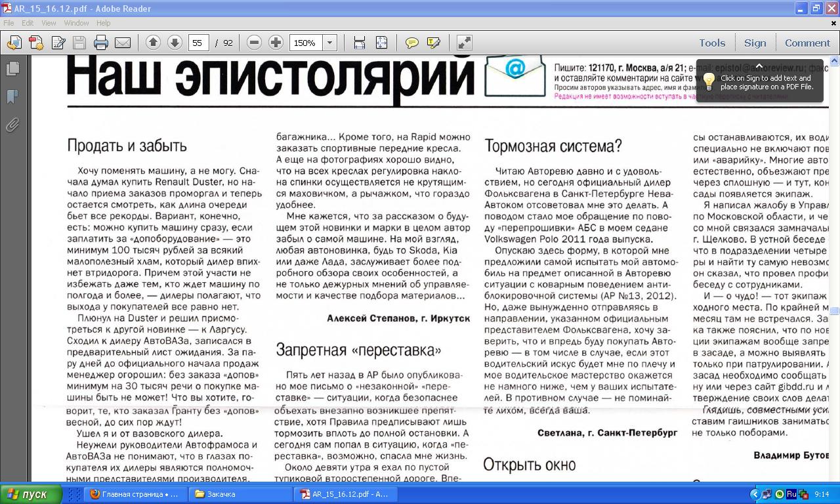The height and width of the screenshot is (504, 840).
Task: Go to next page with down arrow
Action: (x=175, y=43)
